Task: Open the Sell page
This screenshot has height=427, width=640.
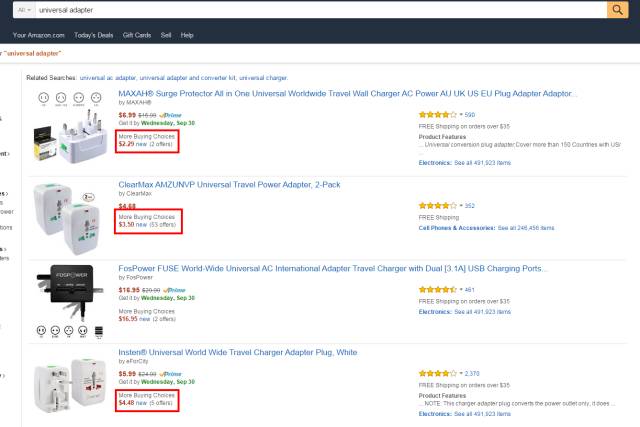Action: [166, 35]
